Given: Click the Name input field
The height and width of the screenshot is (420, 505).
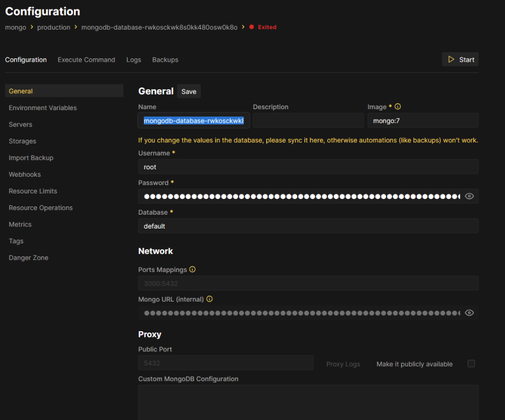Looking at the screenshot, I should (x=194, y=120).
